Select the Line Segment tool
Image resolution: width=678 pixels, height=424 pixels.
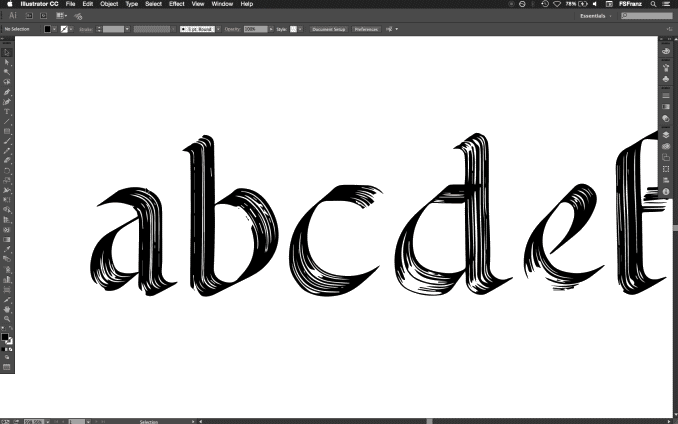(x=6, y=122)
